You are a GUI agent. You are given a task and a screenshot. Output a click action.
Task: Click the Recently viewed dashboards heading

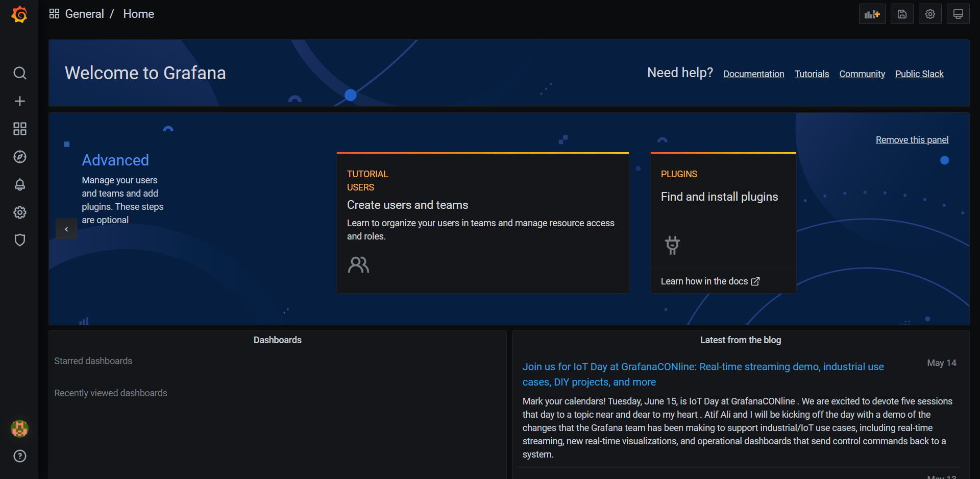pos(111,393)
